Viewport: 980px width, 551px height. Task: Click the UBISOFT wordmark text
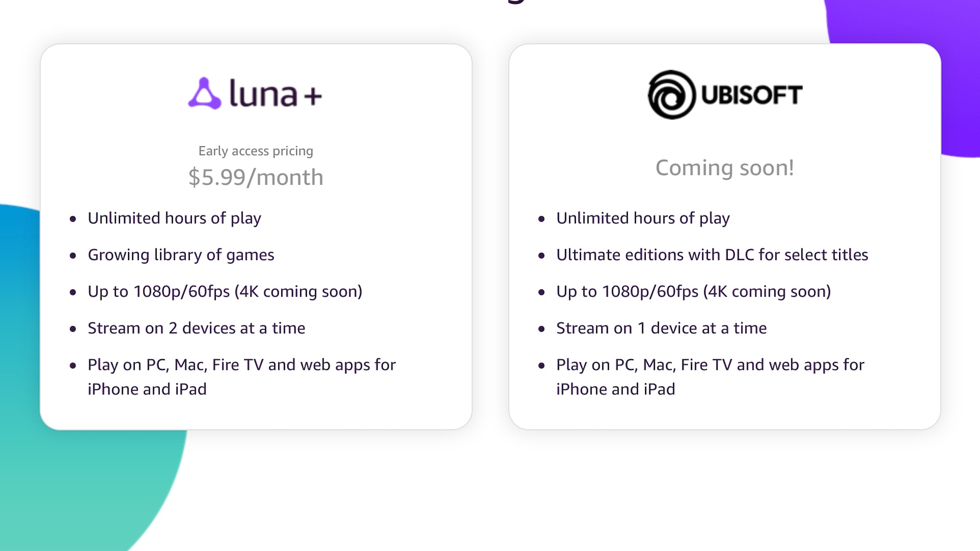[x=752, y=95]
